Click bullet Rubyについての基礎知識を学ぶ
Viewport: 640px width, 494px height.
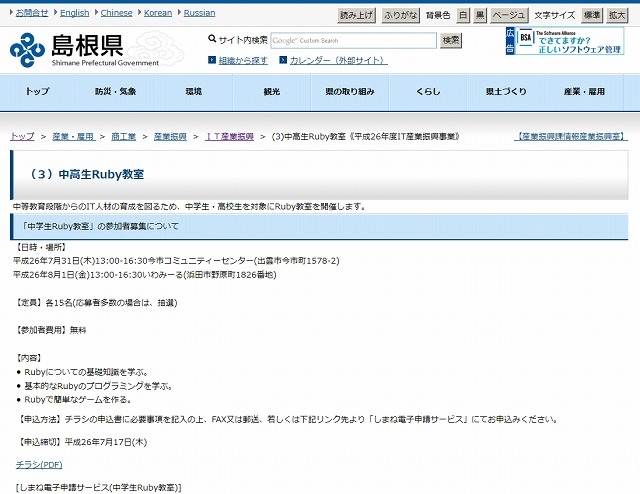point(86,372)
